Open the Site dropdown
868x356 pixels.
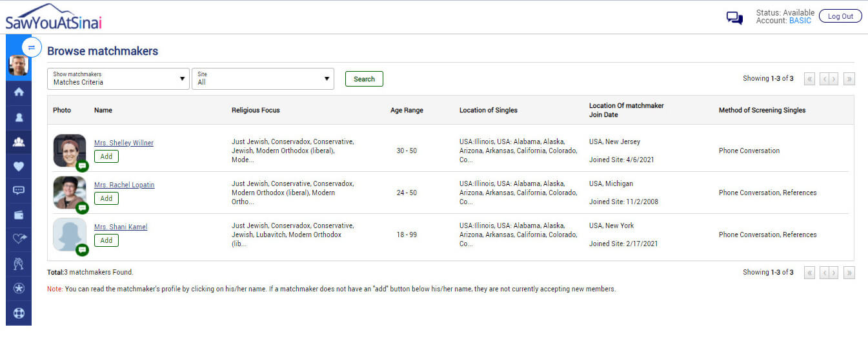[263, 79]
